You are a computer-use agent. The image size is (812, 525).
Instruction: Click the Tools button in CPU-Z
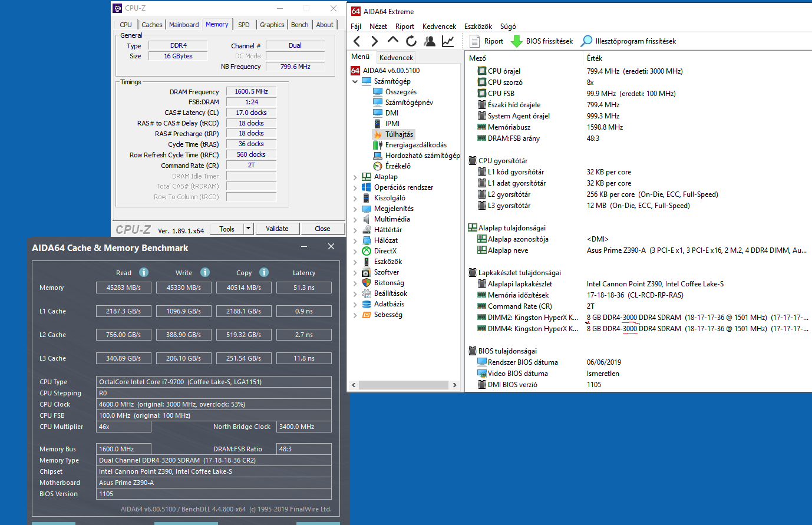[227, 229]
